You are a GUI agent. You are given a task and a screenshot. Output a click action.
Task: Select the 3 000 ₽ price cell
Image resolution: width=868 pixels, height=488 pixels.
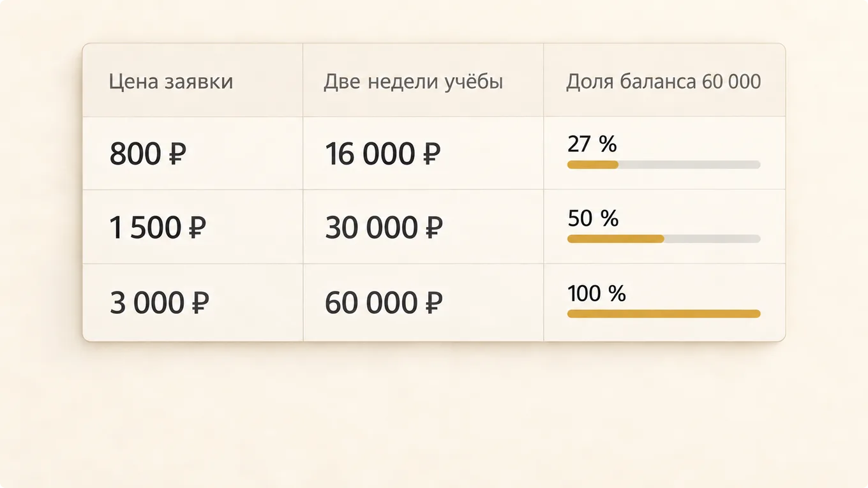[193, 302]
